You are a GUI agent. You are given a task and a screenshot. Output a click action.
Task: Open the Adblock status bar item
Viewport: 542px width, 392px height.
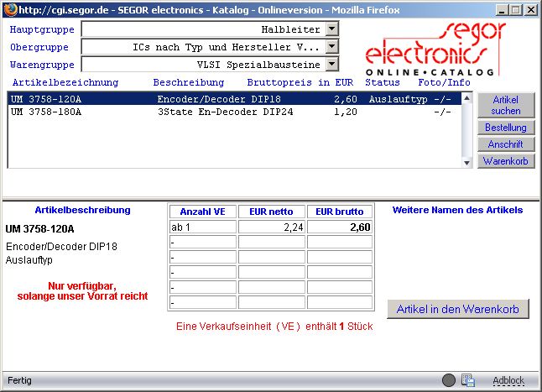pos(508,380)
